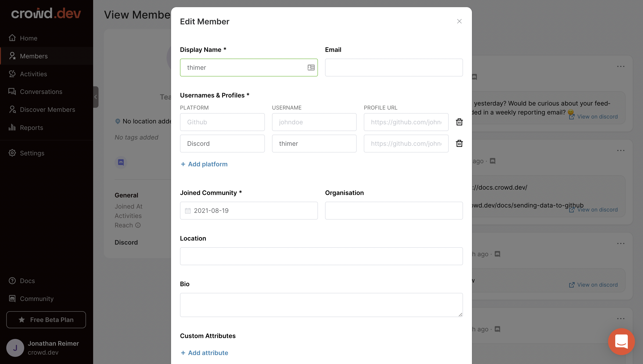643x364 pixels.
Task: Open the intercom chat bubble
Action: click(621, 341)
